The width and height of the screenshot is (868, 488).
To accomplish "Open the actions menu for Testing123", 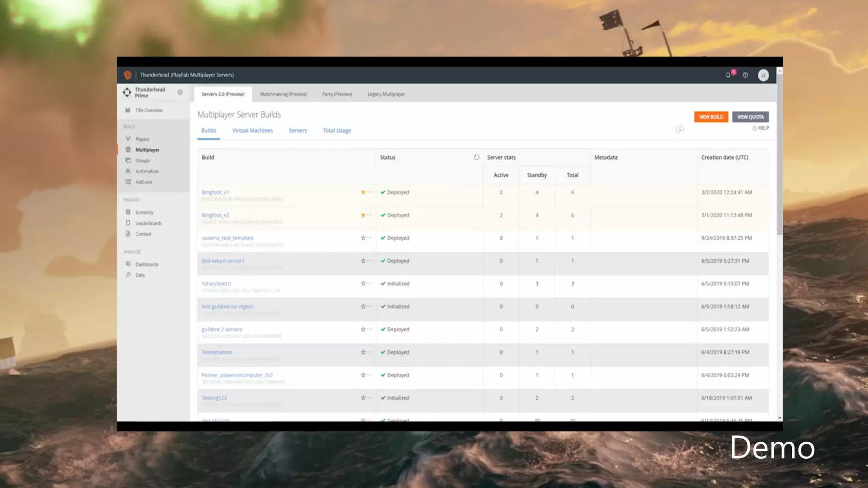I will point(370,398).
